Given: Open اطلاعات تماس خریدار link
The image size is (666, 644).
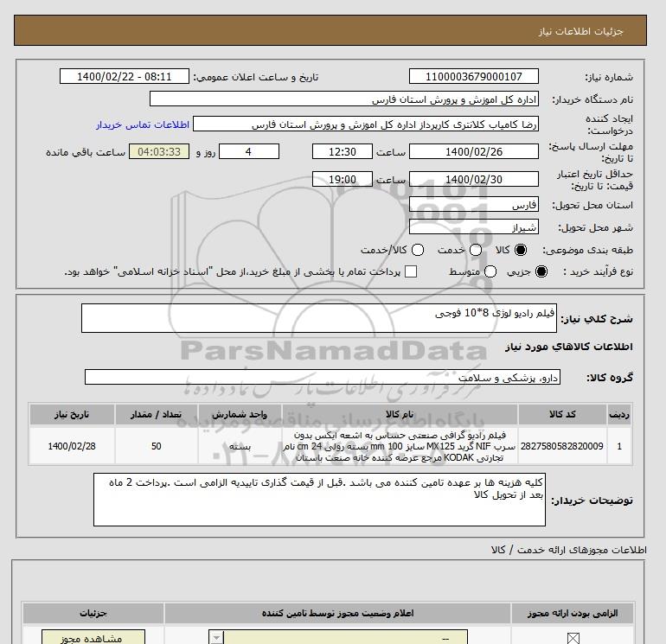Looking at the screenshot, I should (143, 124).
